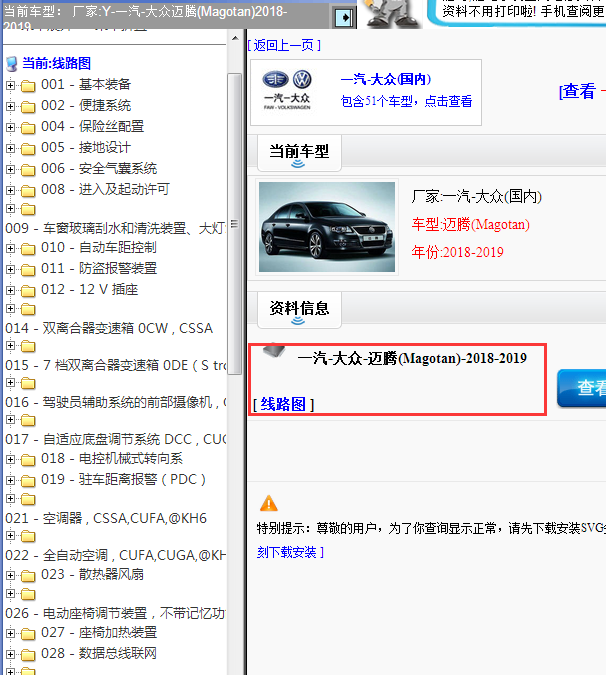Select 016 - 驾驶员辅助系统的前部摄像机 entry
The image size is (606, 675).
115,403
